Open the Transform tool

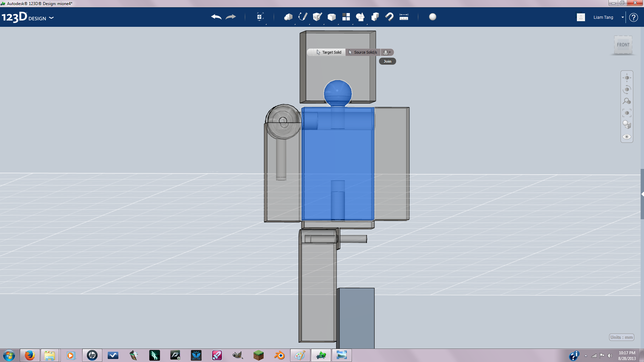(260, 17)
